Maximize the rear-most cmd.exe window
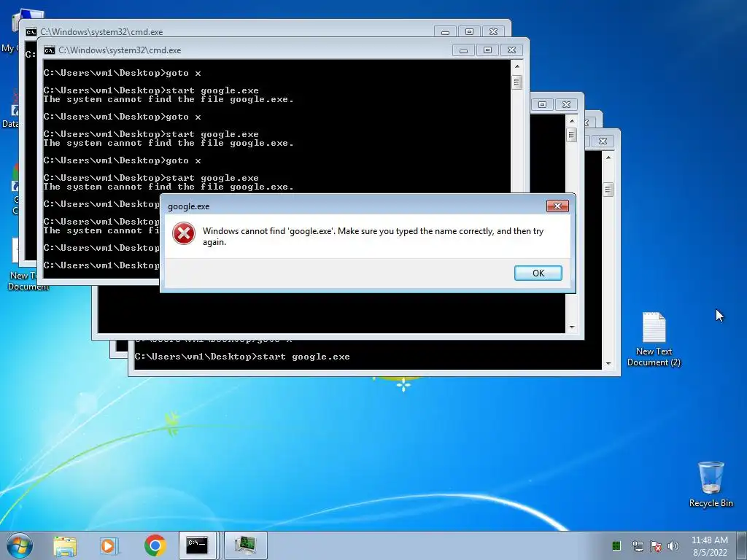The height and width of the screenshot is (560, 747). click(469, 32)
